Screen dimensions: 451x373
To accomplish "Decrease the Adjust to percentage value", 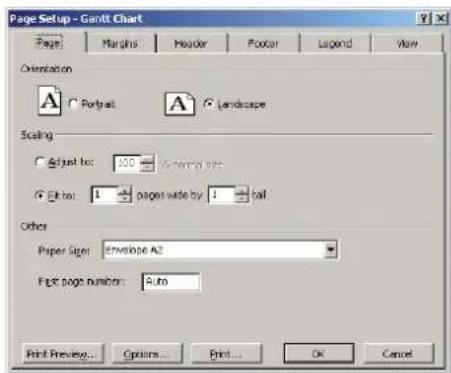I will click(147, 167).
